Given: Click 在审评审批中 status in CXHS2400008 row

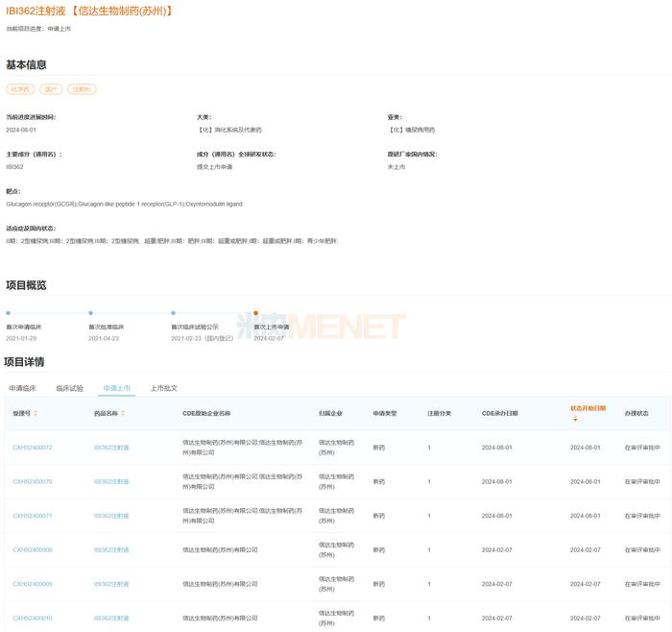Looking at the screenshot, I should click(642, 549).
